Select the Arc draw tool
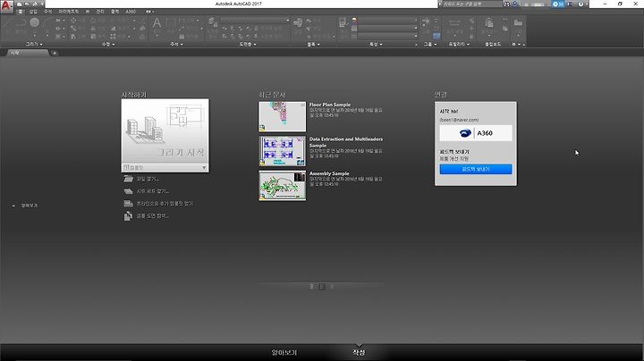The height and width of the screenshot is (361, 644). coord(48,22)
